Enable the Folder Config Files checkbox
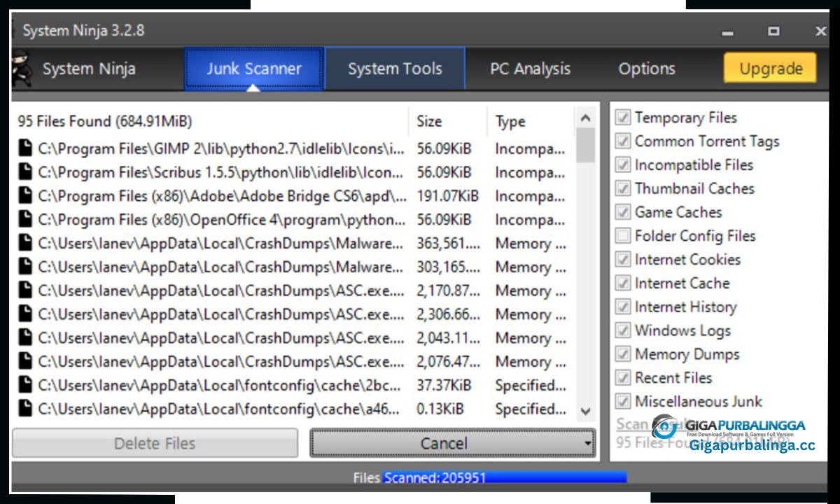The height and width of the screenshot is (504, 840). pyautogui.click(x=622, y=236)
